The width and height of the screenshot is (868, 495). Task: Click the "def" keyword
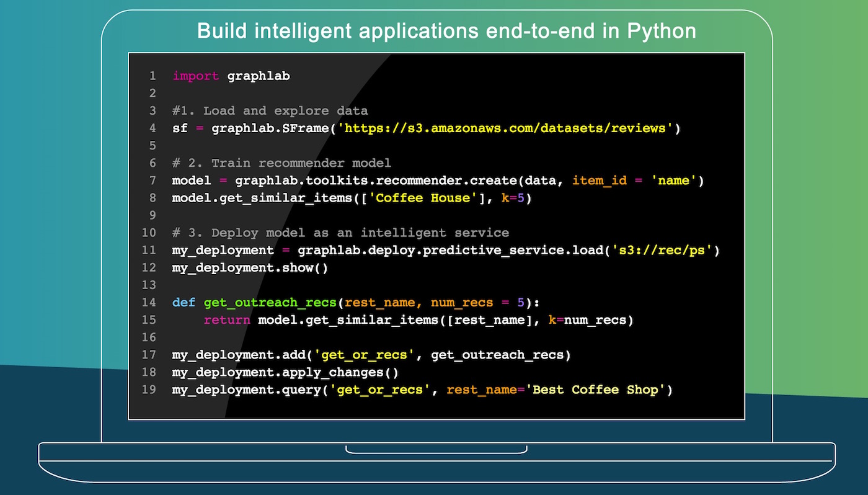(184, 303)
